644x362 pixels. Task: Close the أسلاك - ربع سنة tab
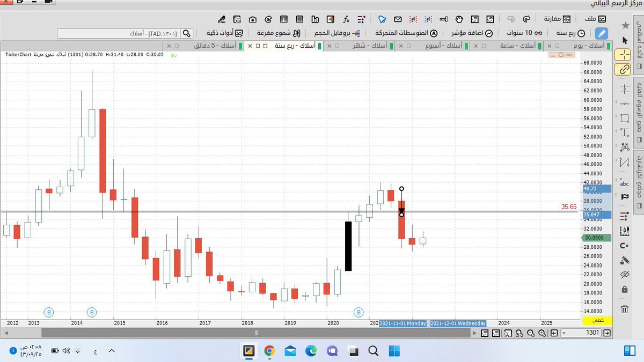point(249,46)
